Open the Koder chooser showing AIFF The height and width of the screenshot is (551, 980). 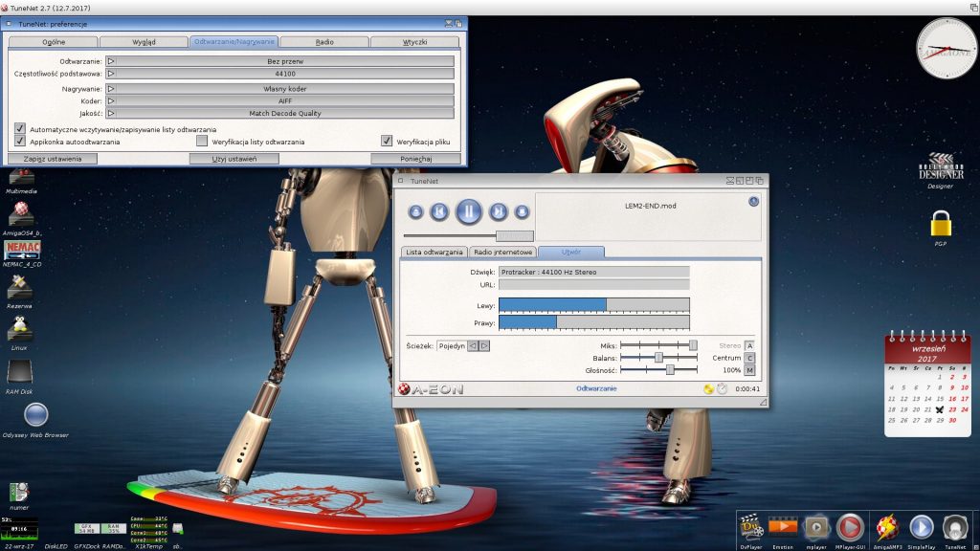(x=279, y=100)
